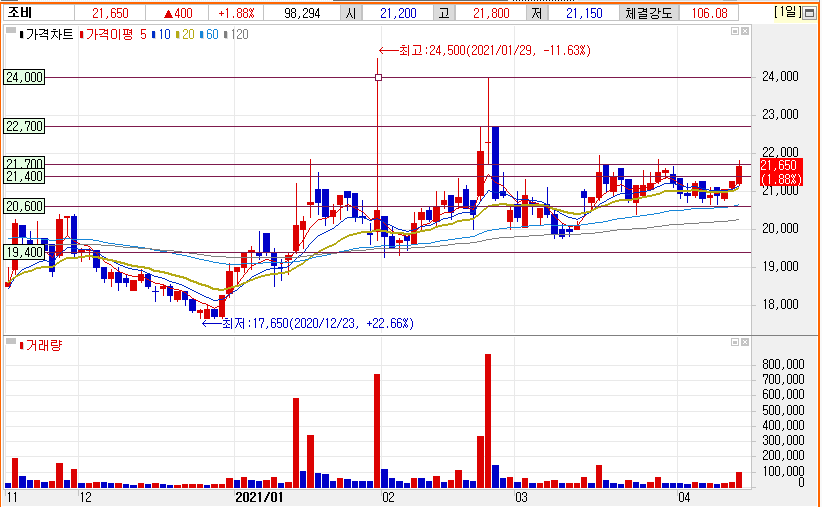Select the yellow 20-day moving average legend
Image resolution: width=822 pixels, height=507 pixels.
tap(186, 35)
